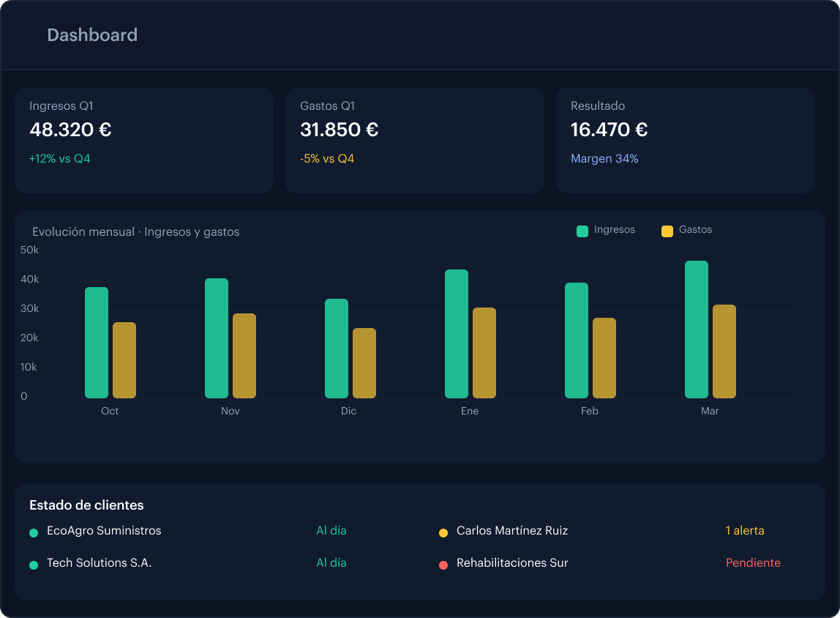Click the Dashboard page title
The image size is (840, 618).
[92, 35]
